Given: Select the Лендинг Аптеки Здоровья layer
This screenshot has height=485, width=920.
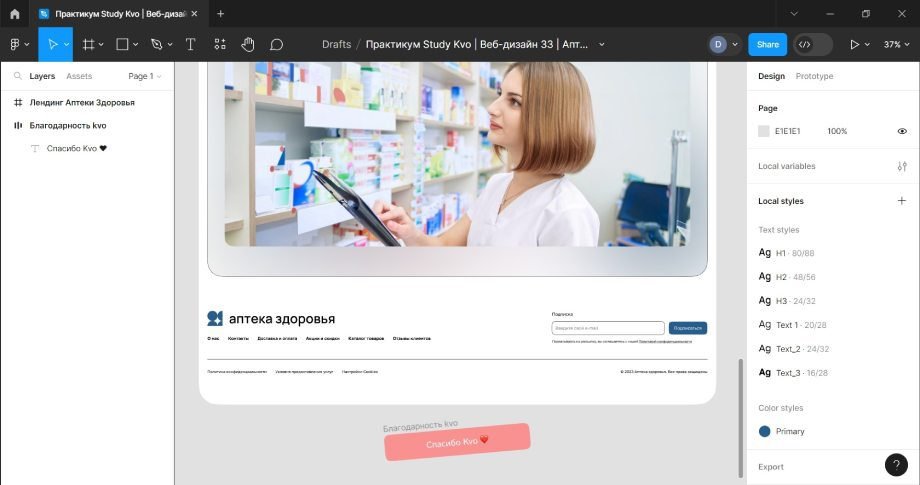Looking at the screenshot, I should (x=82, y=102).
